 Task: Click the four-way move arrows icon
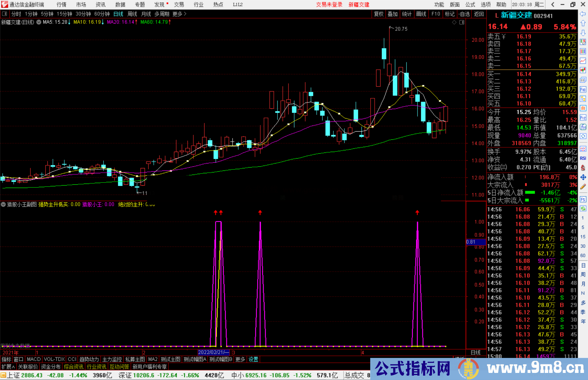coord(583,177)
